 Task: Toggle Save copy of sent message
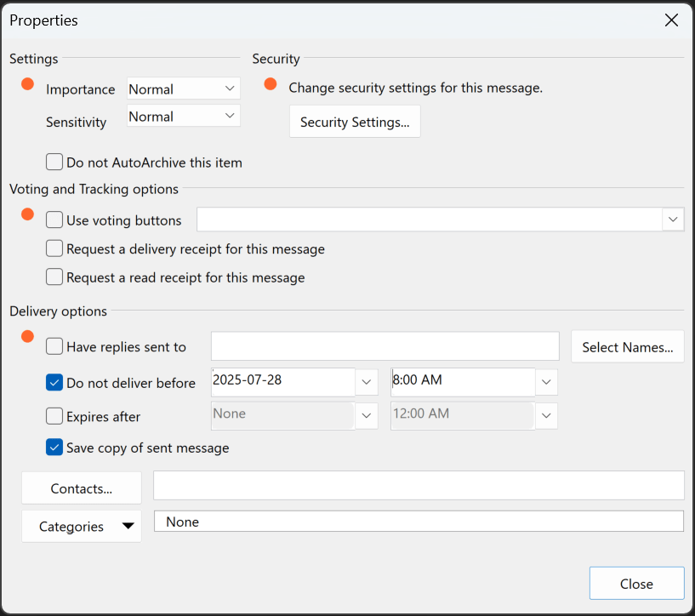pyautogui.click(x=54, y=448)
